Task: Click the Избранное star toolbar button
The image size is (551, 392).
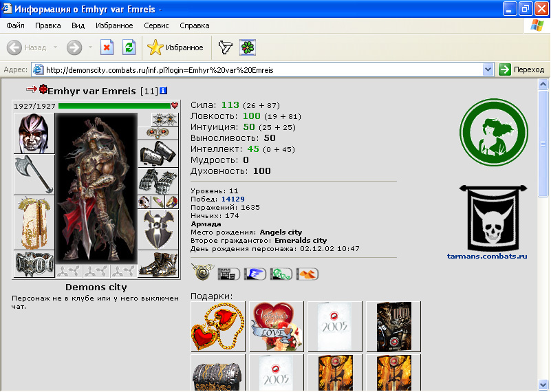Action: [175, 47]
